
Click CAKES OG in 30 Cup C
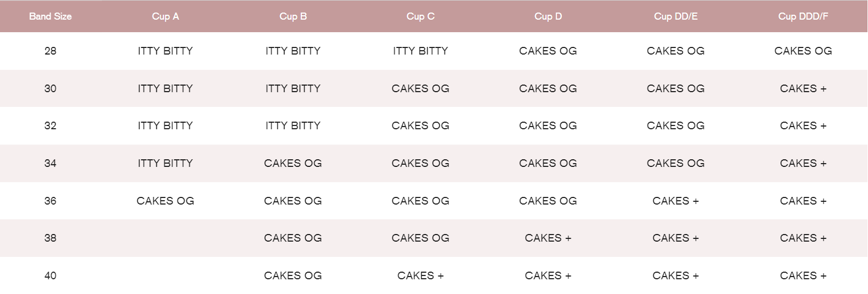click(x=420, y=88)
